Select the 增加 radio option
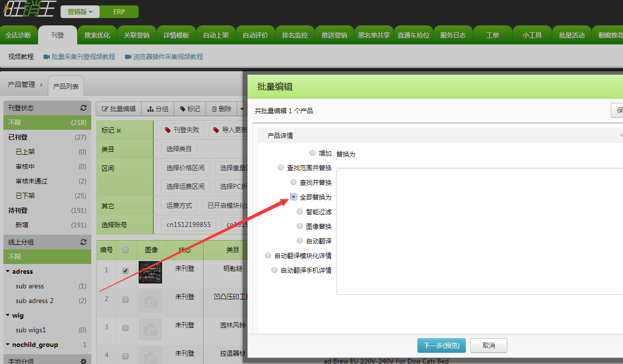The image size is (623, 364). pyautogui.click(x=312, y=153)
